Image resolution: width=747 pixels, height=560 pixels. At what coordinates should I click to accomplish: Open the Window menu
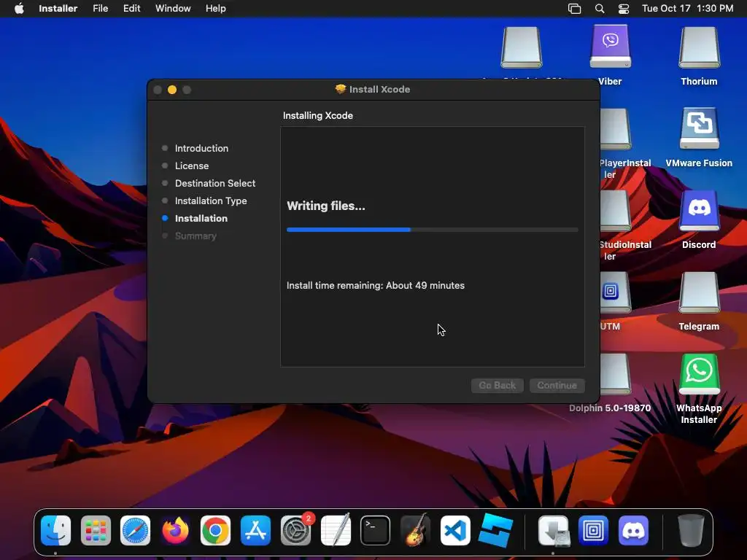pyautogui.click(x=173, y=9)
